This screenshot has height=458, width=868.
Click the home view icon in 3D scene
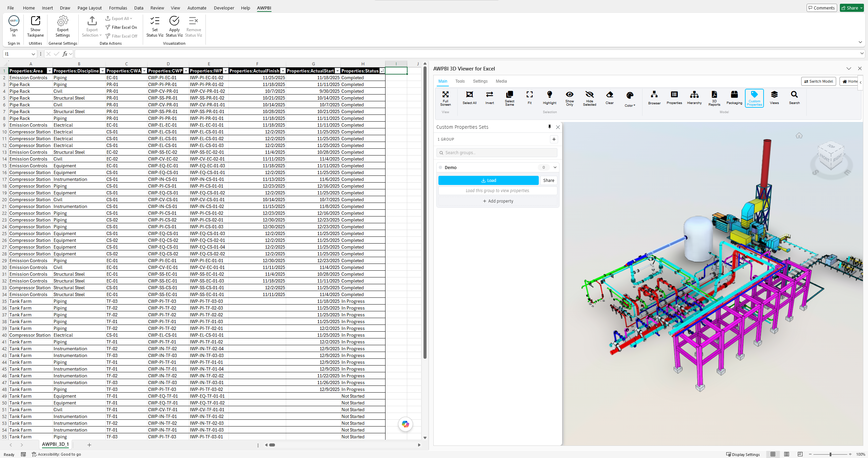click(799, 136)
